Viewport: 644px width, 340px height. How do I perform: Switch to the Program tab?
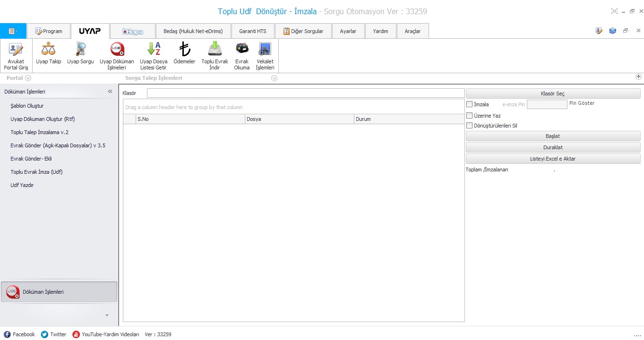coord(49,31)
